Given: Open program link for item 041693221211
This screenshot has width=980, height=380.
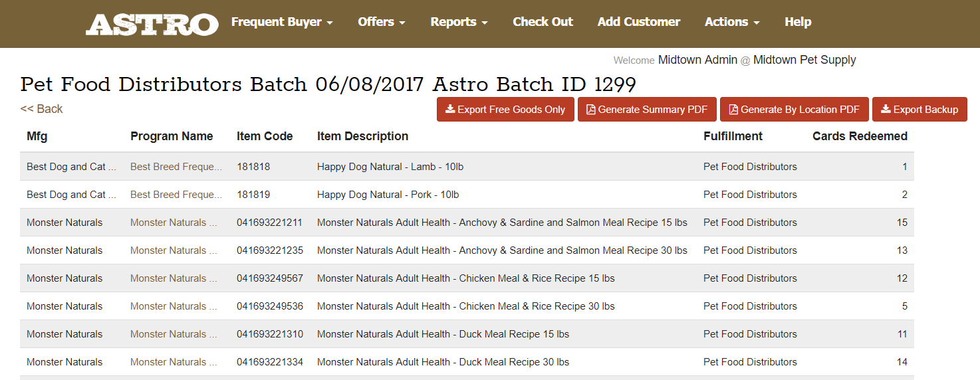Looking at the screenshot, I should (174, 223).
